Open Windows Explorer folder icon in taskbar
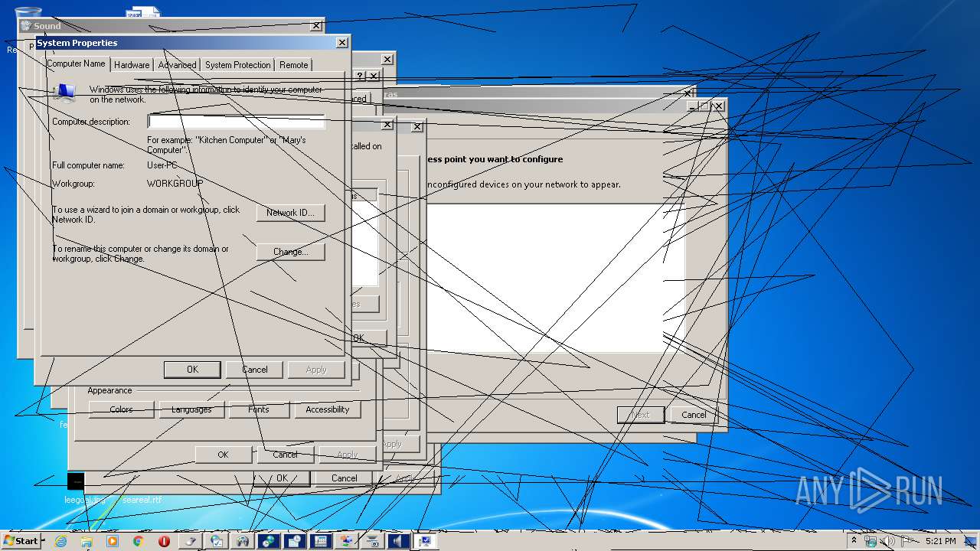 point(87,541)
